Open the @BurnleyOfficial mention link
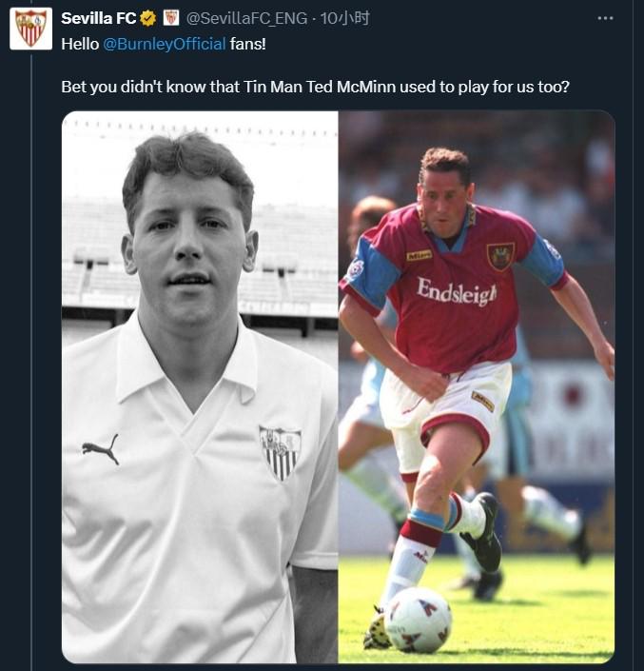This screenshot has height=671, width=644. click(x=164, y=44)
